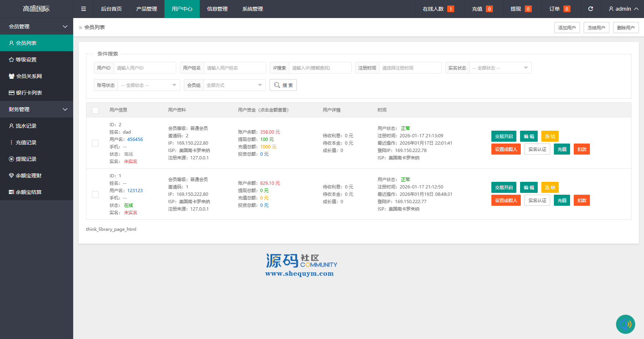Open 提现记录 icon in sidebar
This screenshot has height=339, width=644.
click(x=11, y=159)
